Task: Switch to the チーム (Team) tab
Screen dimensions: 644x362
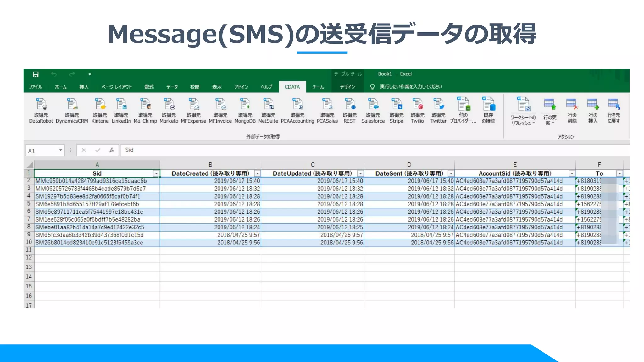Action: pos(318,87)
